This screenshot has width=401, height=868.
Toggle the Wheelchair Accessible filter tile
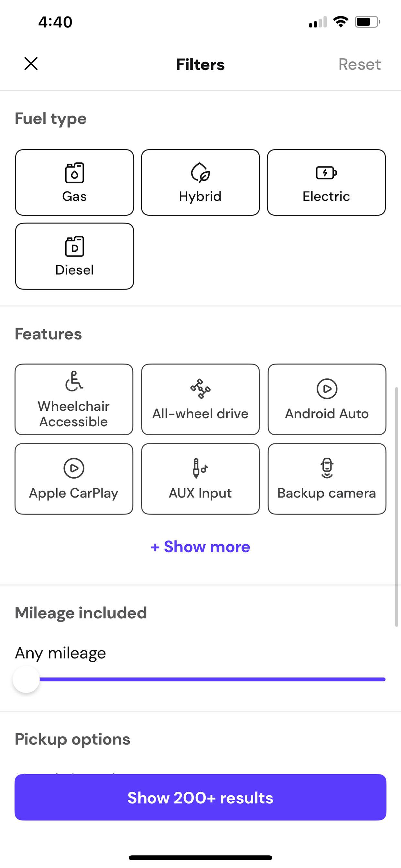click(74, 399)
